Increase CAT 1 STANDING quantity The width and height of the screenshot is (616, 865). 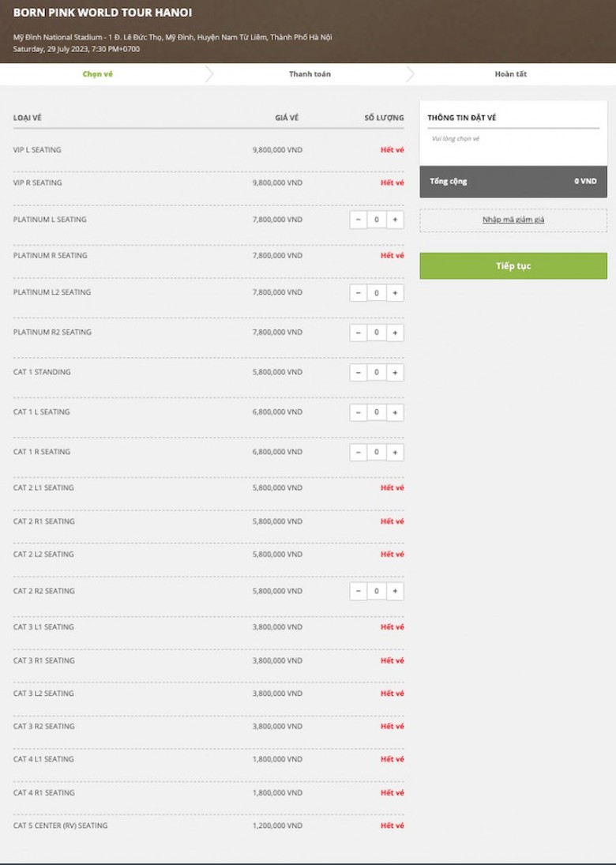pos(395,372)
